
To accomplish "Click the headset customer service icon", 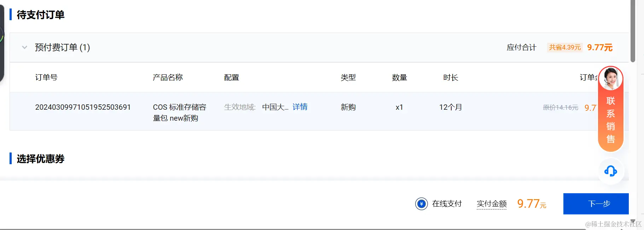I will click(x=611, y=171).
